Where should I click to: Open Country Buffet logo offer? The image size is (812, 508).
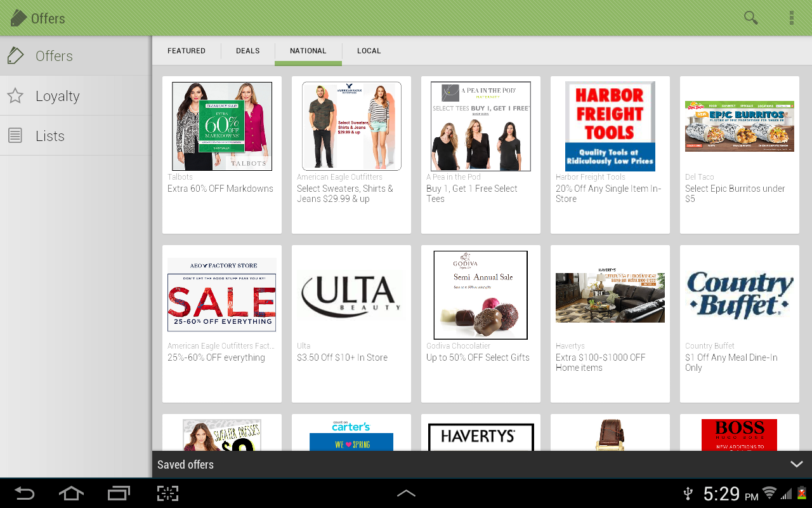click(740, 295)
